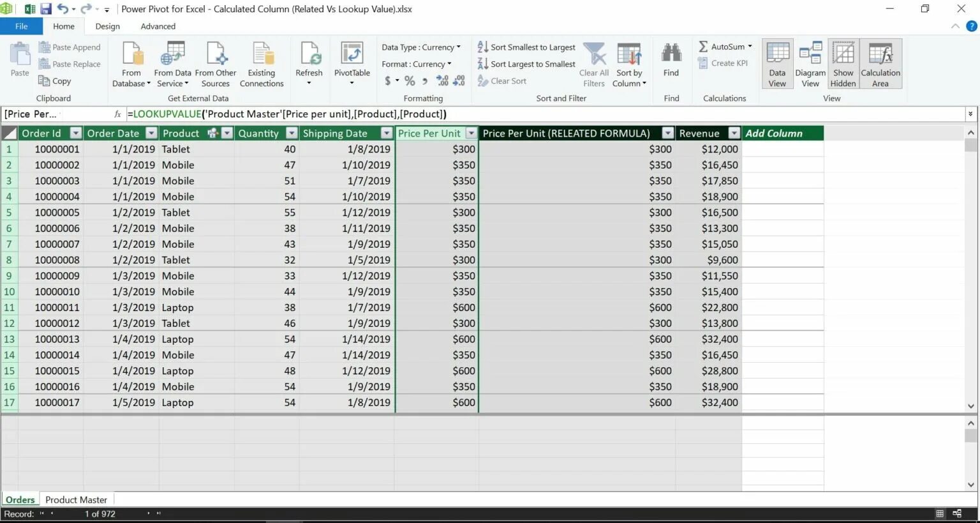Open Quantity column filter dropdown
The width and height of the screenshot is (980, 523).
[x=292, y=133]
